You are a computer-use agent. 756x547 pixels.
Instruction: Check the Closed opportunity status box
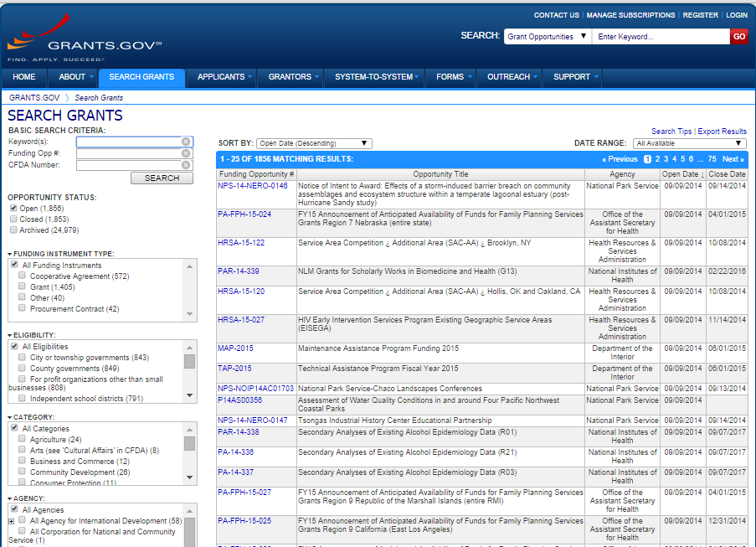(13, 219)
